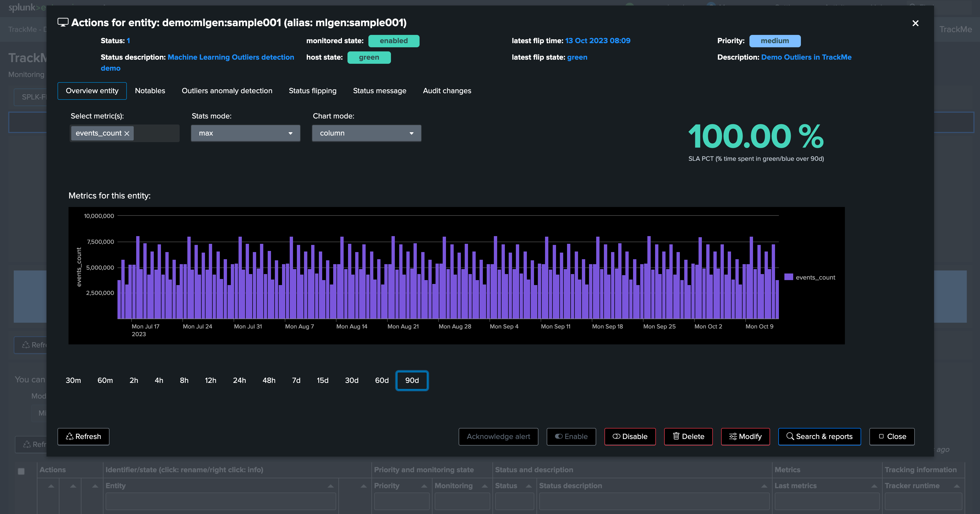The image size is (980, 514).
Task: Open the Modify settings button
Action: pos(745,436)
